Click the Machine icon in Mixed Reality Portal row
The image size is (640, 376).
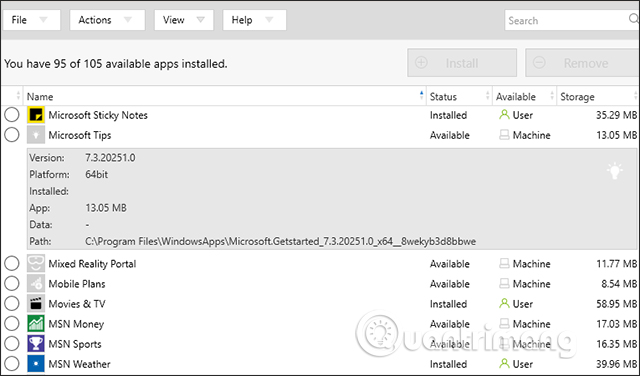[504, 264]
